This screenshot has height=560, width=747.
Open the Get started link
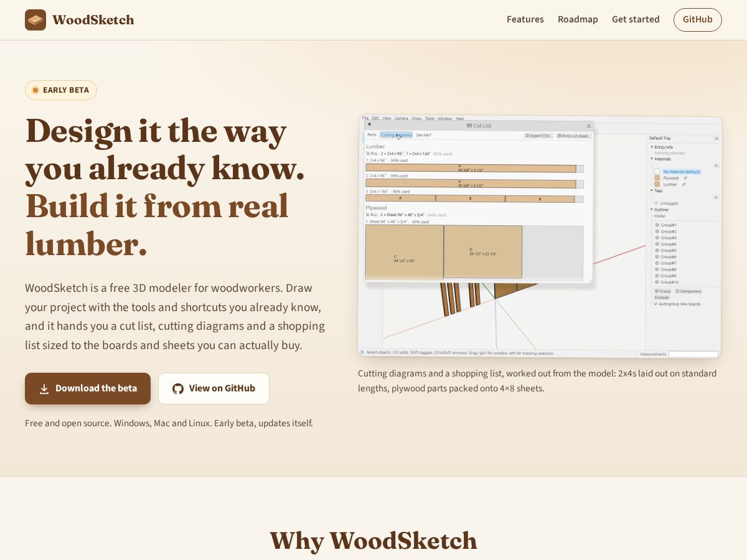point(636,19)
